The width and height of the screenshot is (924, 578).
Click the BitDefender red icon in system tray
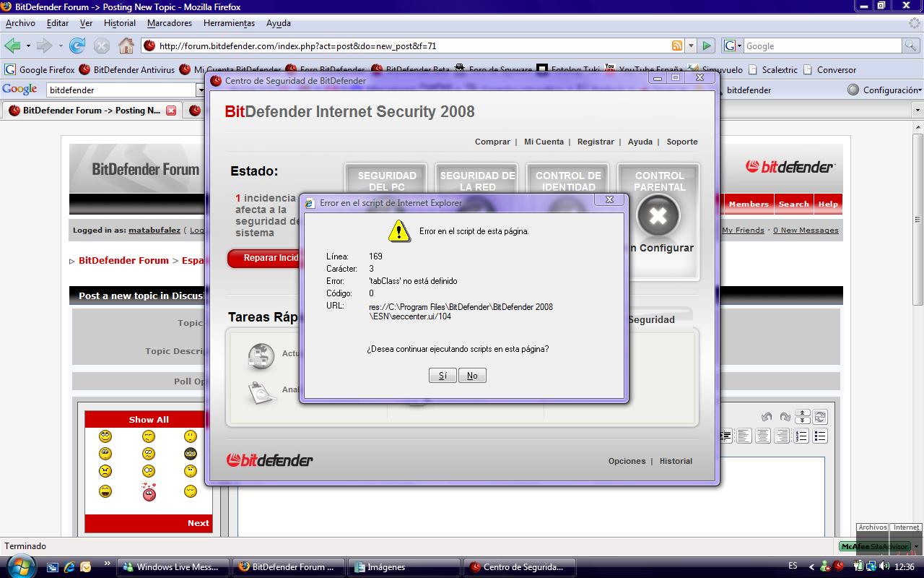pyautogui.click(x=838, y=566)
